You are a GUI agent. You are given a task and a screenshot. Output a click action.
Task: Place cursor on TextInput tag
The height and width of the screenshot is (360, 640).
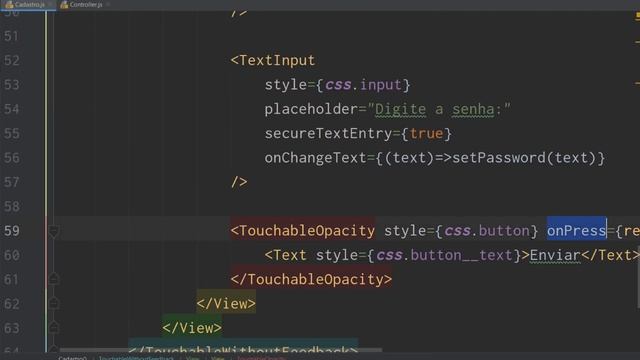273,60
